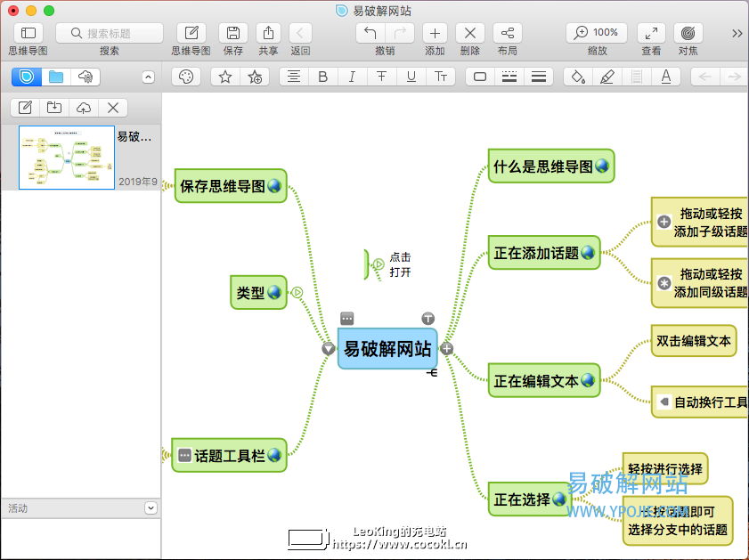Select the 话题工具栏 topic
Viewport: 749px width, 560px height.
[x=229, y=456]
